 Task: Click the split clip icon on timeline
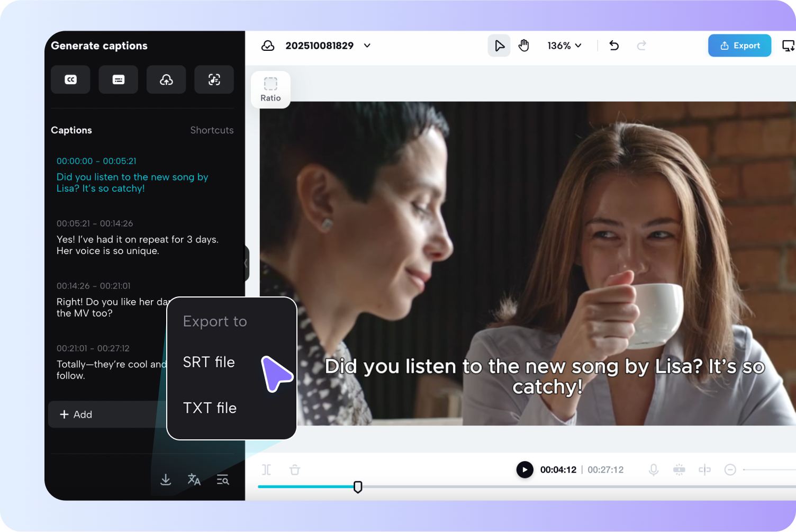click(x=266, y=470)
